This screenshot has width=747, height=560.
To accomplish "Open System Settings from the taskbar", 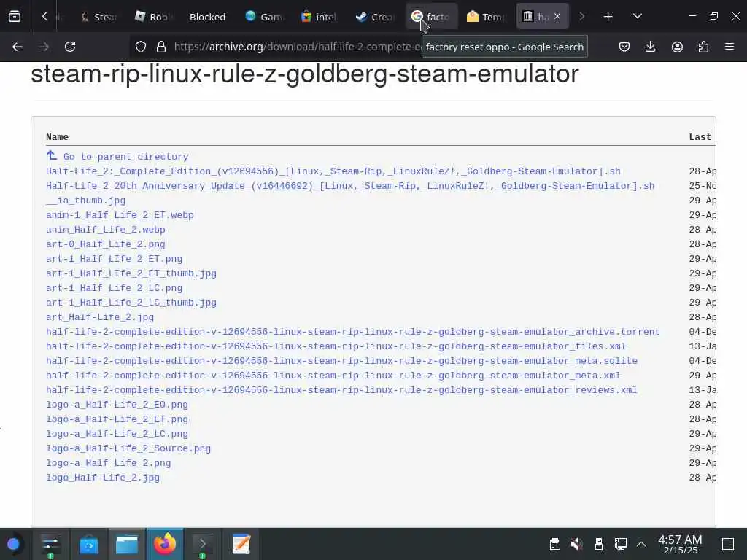I will click(50, 544).
